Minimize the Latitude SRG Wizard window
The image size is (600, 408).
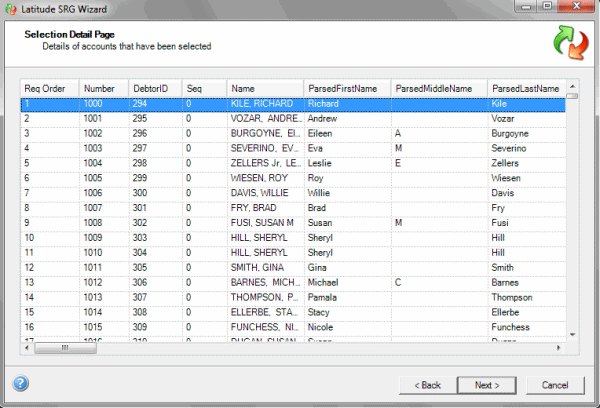click(527, 6)
